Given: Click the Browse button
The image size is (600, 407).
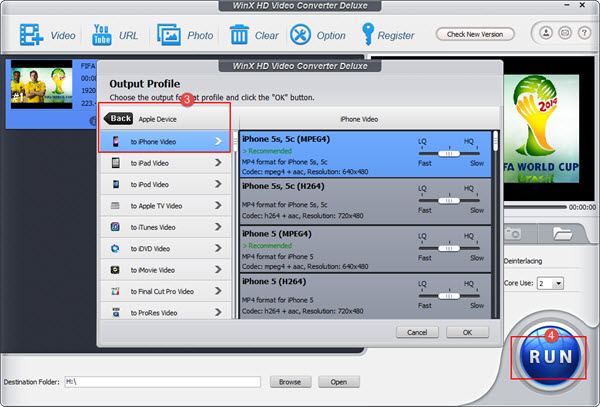Looking at the screenshot, I should pyautogui.click(x=290, y=382).
